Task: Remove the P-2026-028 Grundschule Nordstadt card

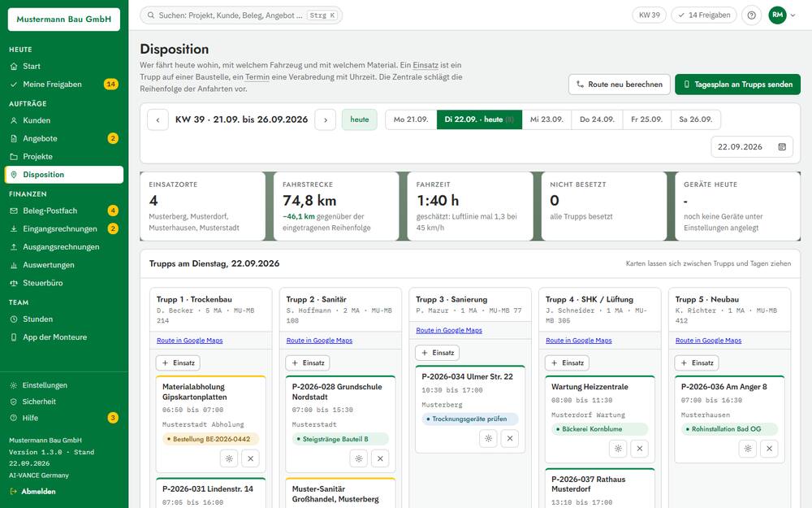Action: pyautogui.click(x=380, y=458)
